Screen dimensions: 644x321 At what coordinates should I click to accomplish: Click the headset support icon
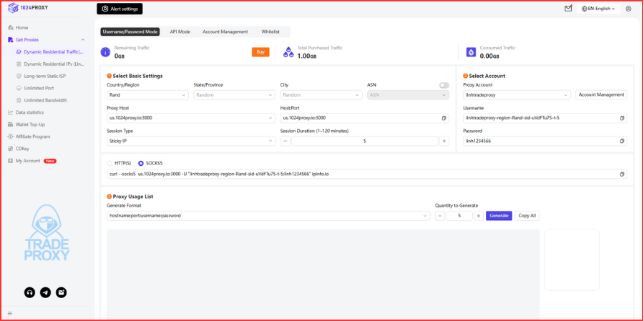pos(29,292)
